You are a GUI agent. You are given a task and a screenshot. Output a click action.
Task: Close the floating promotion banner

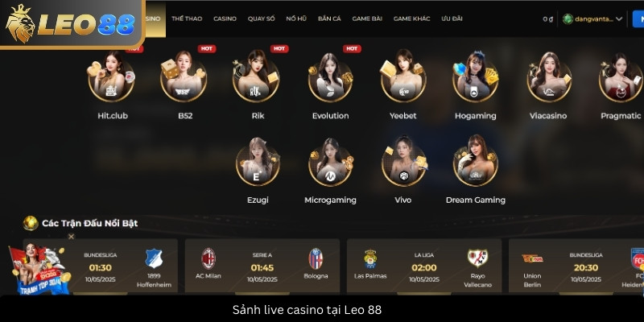point(71,237)
